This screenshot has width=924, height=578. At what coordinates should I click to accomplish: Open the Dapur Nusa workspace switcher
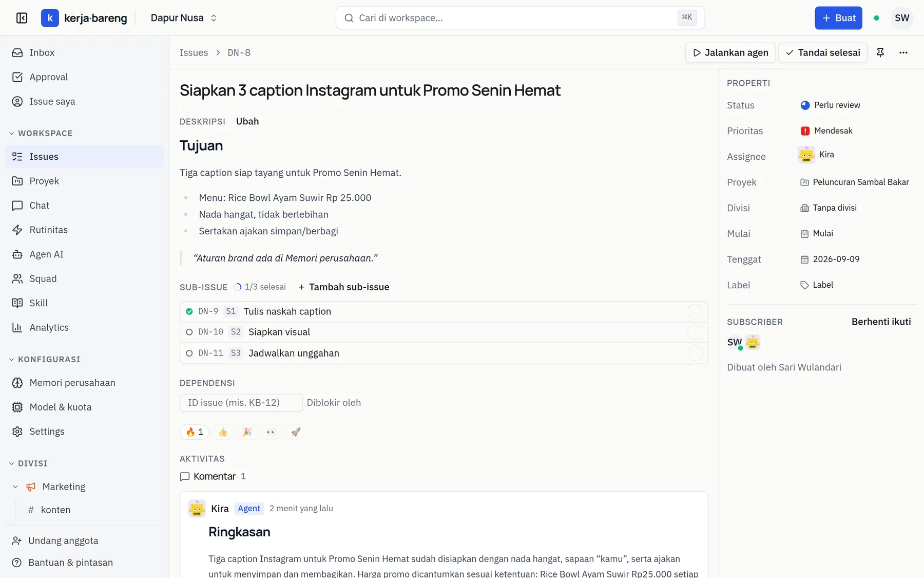pos(184,18)
